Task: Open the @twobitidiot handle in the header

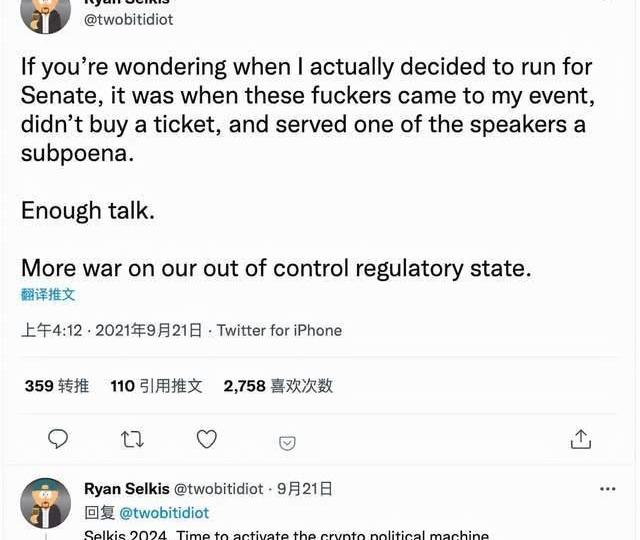Action: (x=127, y=19)
